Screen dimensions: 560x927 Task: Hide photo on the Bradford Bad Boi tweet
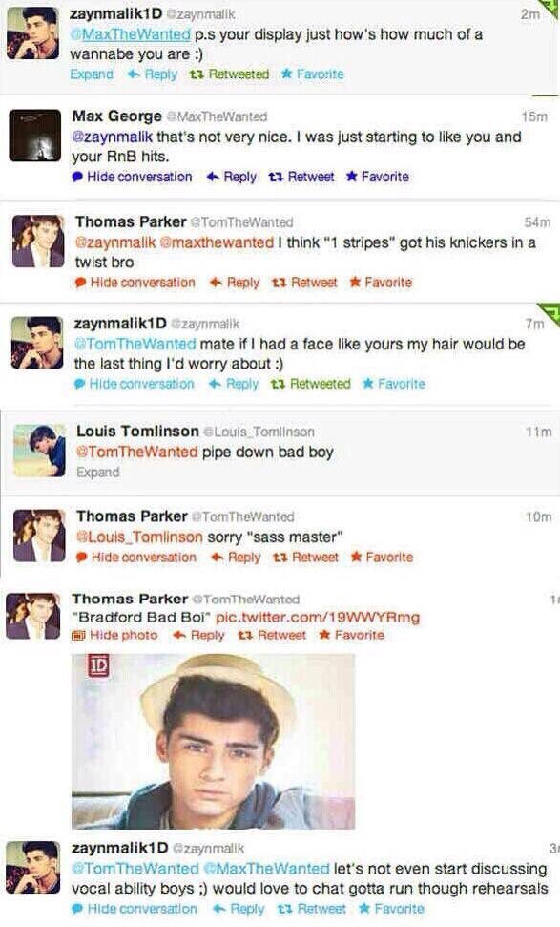[114, 635]
